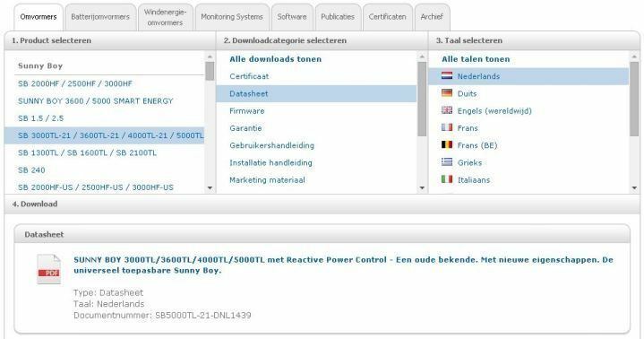Choose Duits language
Image resolution: width=644 pixels, height=339 pixels.
click(467, 93)
